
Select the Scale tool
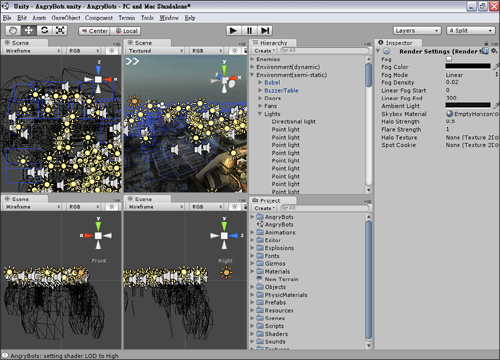coord(60,31)
